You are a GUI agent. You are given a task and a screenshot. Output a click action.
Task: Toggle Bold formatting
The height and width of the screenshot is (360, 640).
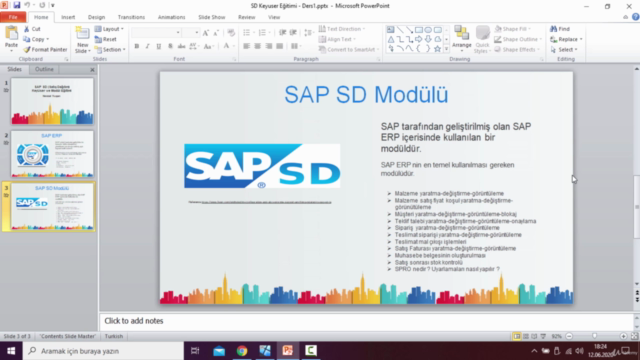(x=137, y=46)
